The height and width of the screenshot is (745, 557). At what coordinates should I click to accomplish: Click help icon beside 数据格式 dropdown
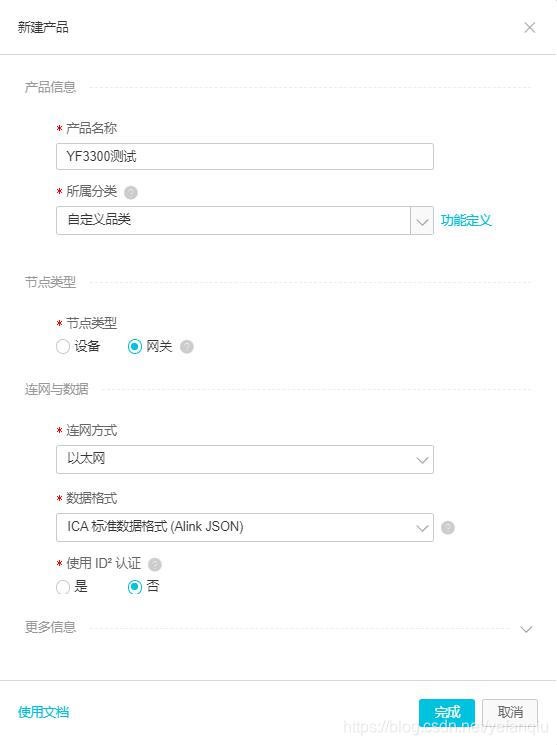[448, 527]
